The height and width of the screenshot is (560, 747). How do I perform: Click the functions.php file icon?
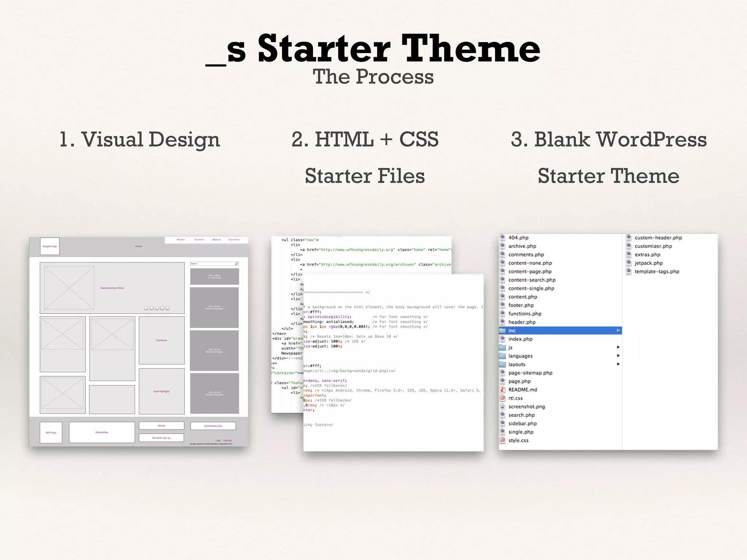coord(502,314)
